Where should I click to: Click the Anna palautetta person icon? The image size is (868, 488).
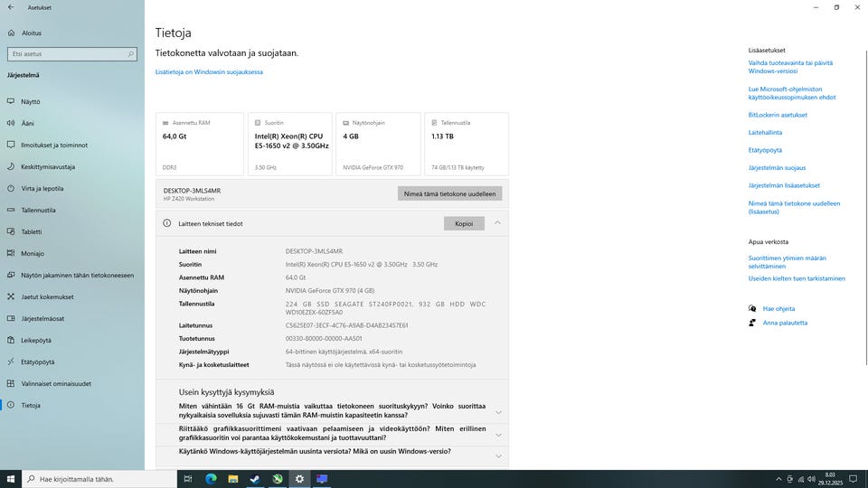tap(751, 323)
